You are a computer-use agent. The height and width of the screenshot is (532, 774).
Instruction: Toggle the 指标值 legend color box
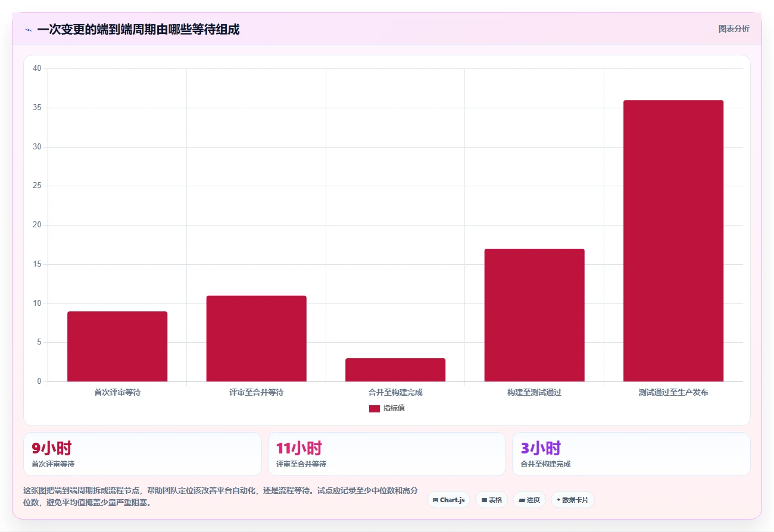click(x=374, y=408)
